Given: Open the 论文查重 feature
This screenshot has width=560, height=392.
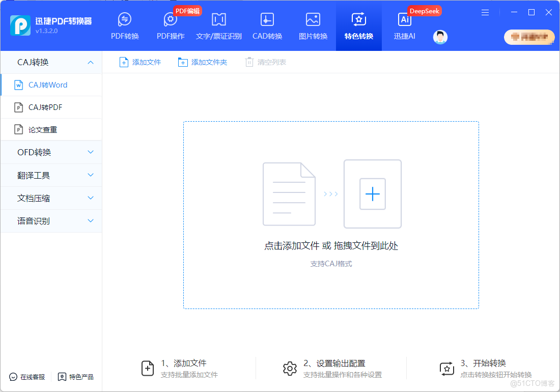Looking at the screenshot, I should 51,129.
